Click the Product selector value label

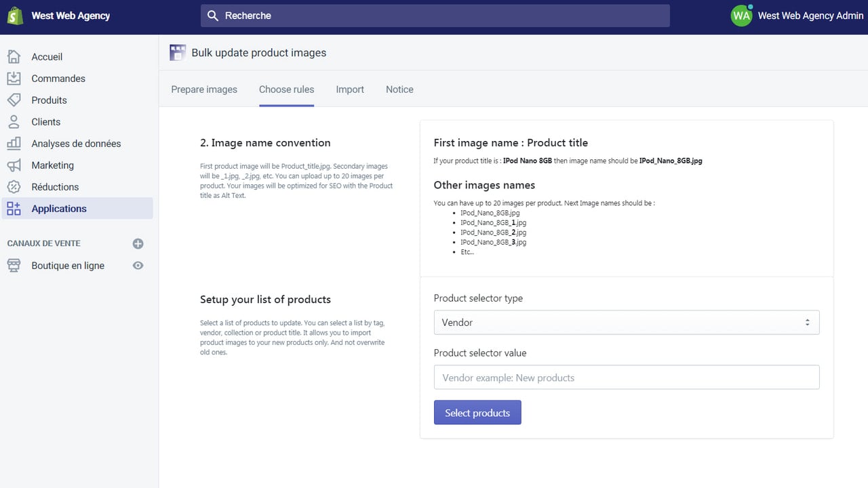click(480, 353)
